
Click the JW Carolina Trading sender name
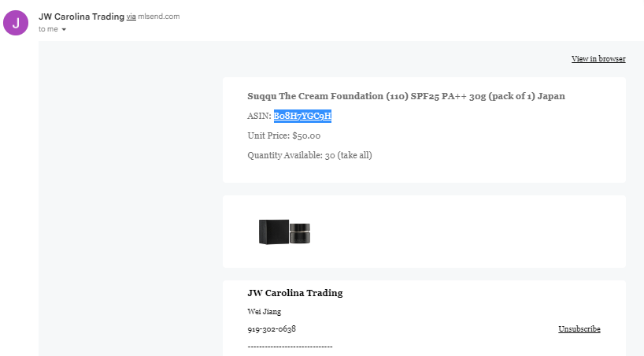tap(81, 17)
